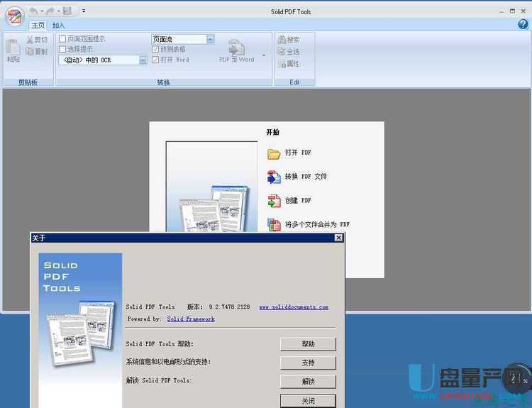Click the 创建 PDF text link
The height and width of the screenshot is (408, 532).
pos(298,200)
